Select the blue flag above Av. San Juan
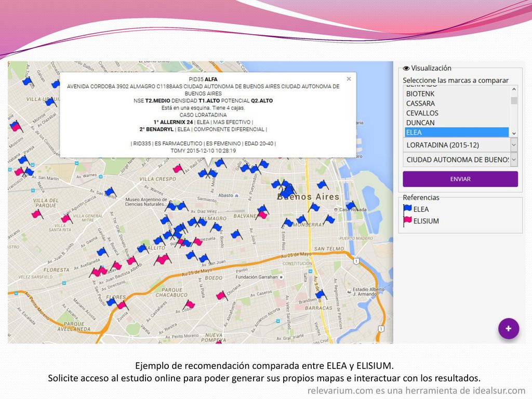 click(x=204, y=259)
